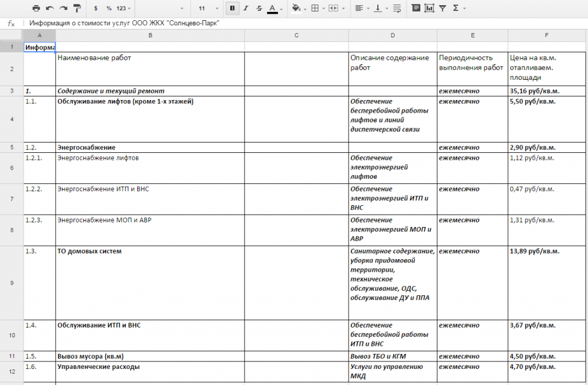Click the fx formula icon
The image size is (588, 385).
pyautogui.click(x=11, y=23)
